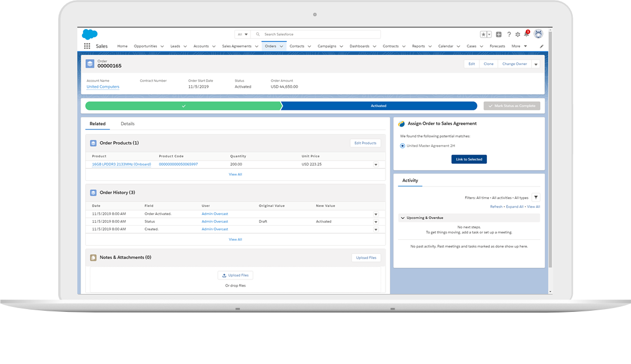Open the App Launcher grid icon
This screenshot has height=364, width=631.
[87, 46]
